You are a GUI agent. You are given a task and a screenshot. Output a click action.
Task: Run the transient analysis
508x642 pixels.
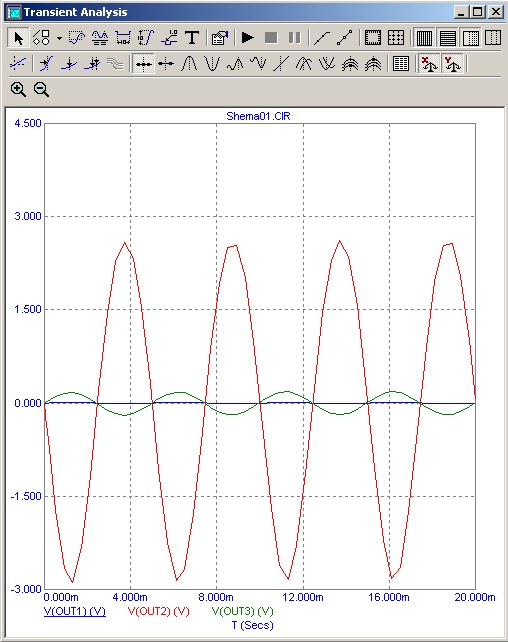point(248,38)
